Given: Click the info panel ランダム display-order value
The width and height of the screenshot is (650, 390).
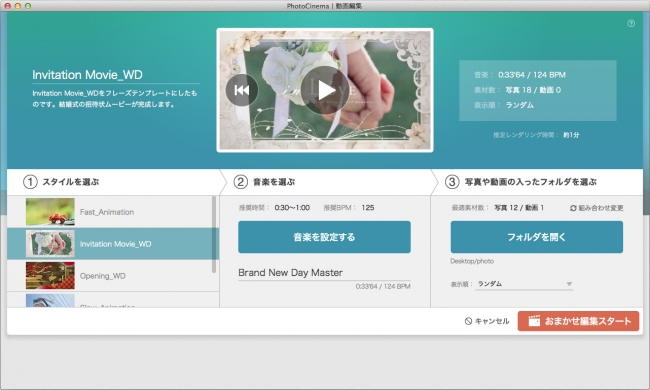Looking at the screenshot, I should 519,105.
